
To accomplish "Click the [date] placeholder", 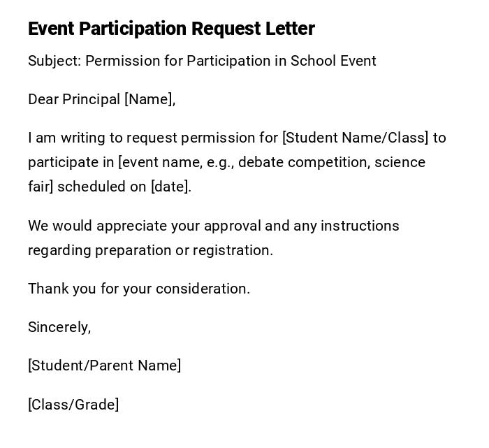I will pyautogui.click(x=170, y=187).
